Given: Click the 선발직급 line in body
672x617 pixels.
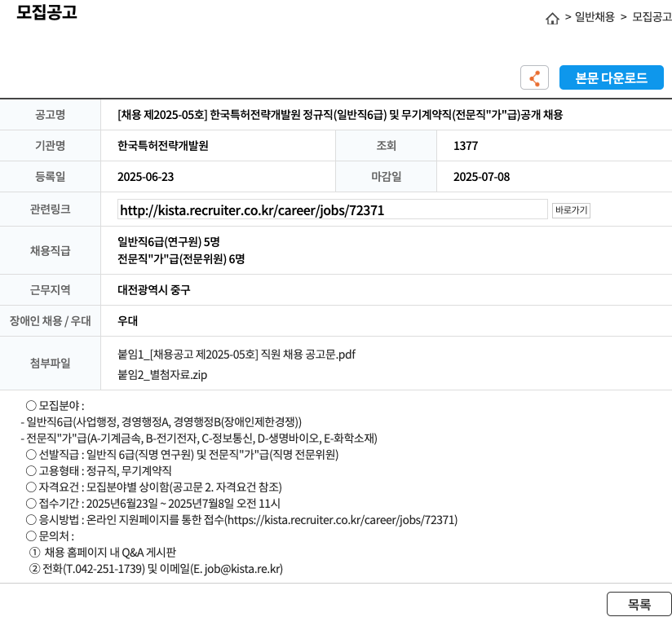Looking at the screenshot, I should point(182,455).
